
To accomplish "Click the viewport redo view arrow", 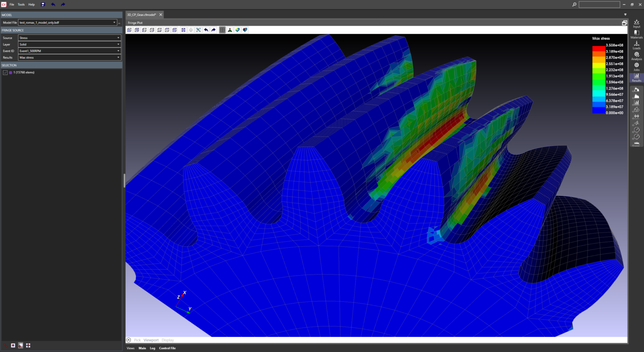I will tap(214, 30).
